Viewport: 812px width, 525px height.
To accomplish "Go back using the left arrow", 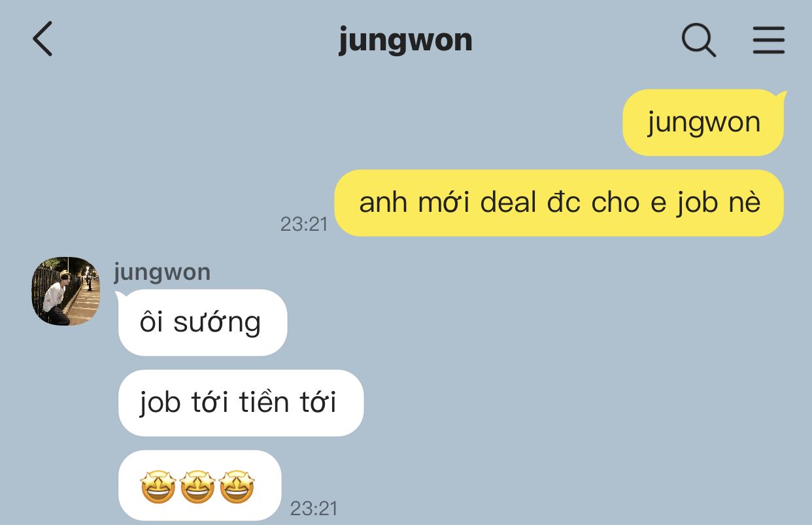I will coord(42,39).
